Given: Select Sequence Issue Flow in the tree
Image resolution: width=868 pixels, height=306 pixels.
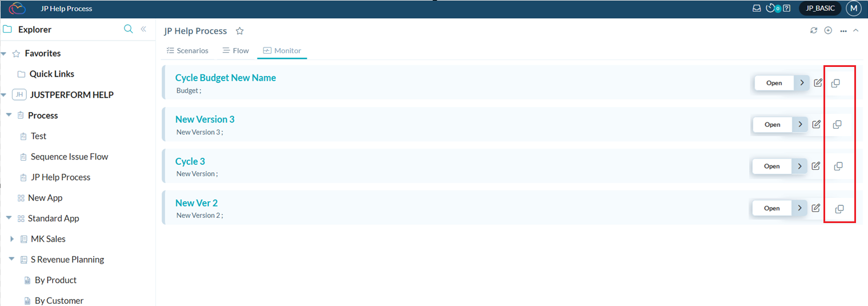Looking at the screenshot, I should click(x=69, y=157).
